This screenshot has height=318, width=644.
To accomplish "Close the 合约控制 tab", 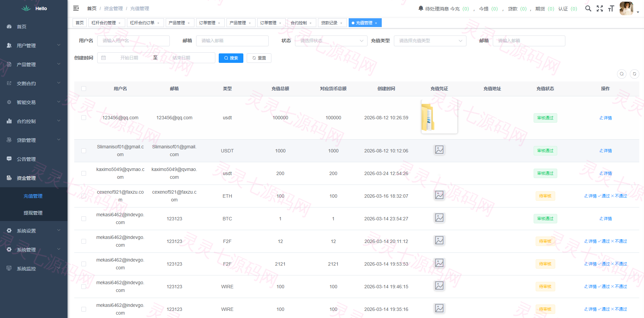I will coord(311,23).
